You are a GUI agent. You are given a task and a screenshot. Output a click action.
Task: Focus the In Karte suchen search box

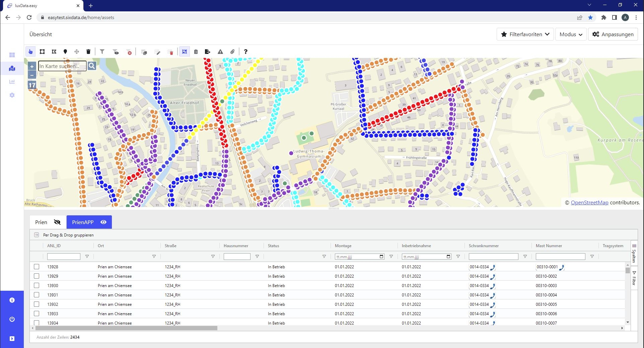click(x=62, y=66)
